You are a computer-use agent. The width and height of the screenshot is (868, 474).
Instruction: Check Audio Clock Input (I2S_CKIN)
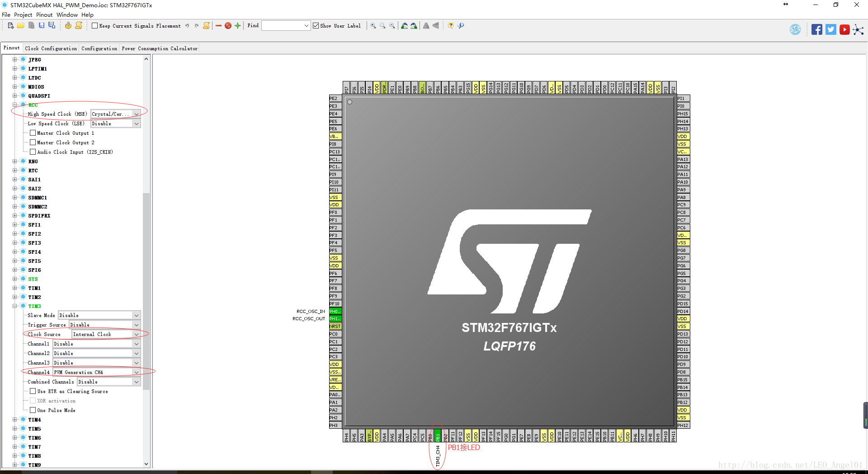pyautogui.click(x=33, y=152)
